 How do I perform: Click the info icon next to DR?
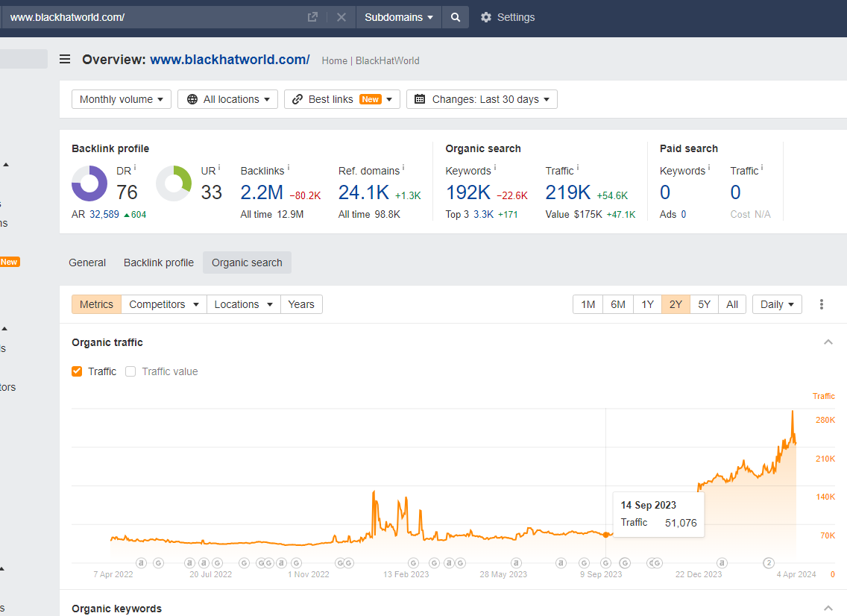pyautogui.click(x=135, y=168)
